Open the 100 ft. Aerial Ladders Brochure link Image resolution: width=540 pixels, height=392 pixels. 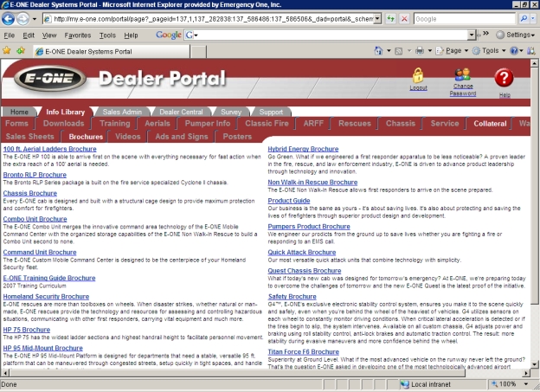click(x=50, y=149)
